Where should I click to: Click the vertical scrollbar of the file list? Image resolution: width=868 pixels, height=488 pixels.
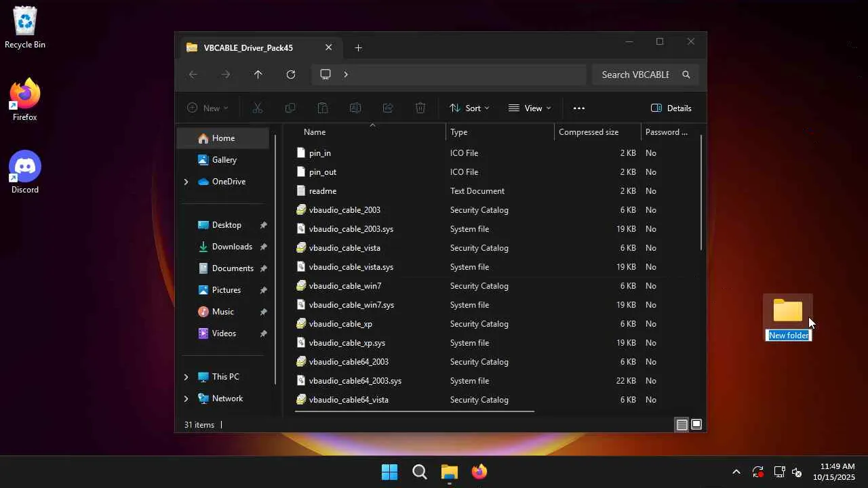point(701,193)
